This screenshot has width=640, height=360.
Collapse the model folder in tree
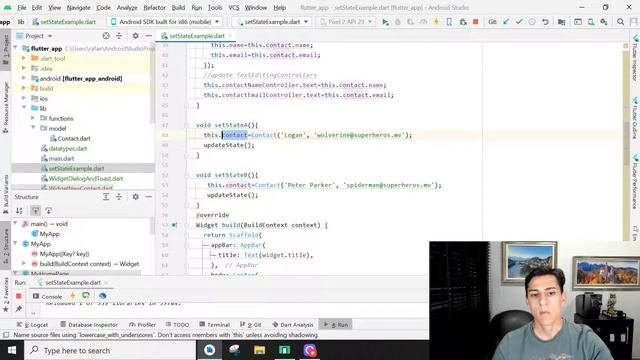33,128
